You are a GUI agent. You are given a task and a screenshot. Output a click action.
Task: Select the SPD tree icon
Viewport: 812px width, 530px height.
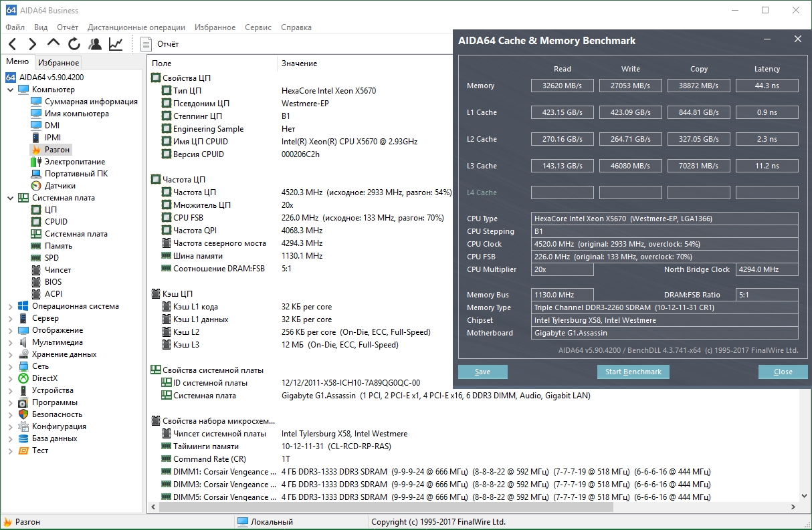(36, 258)
